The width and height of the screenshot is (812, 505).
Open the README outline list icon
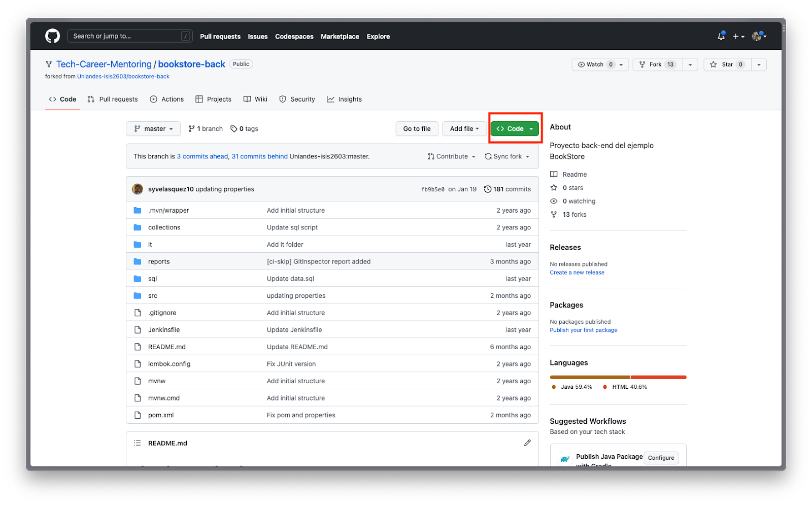pyautogui.click(x=138, y=443)
